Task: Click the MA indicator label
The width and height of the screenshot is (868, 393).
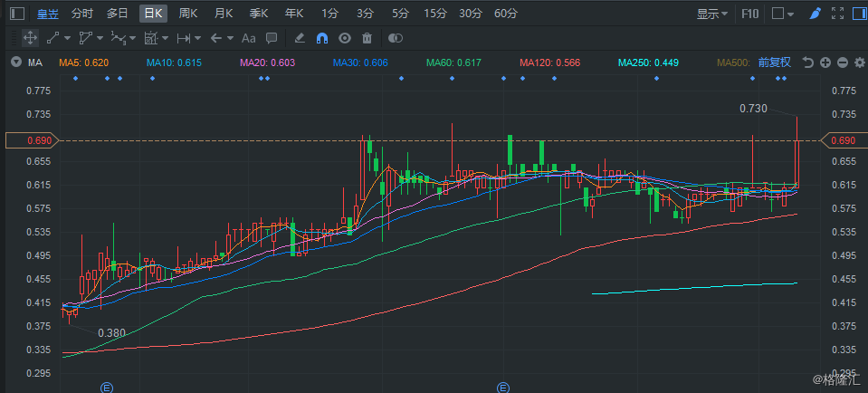Action: point(35,62)
